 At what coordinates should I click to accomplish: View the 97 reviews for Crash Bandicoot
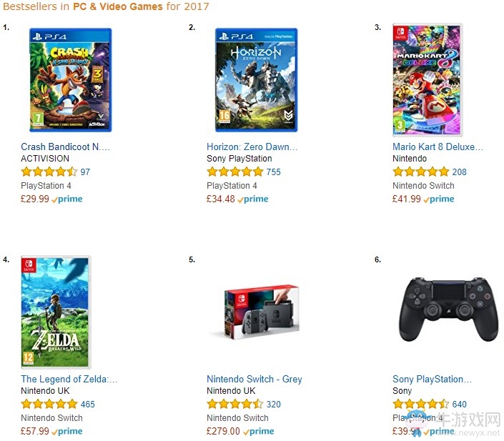pyautogui.click(x=85, y=172)
